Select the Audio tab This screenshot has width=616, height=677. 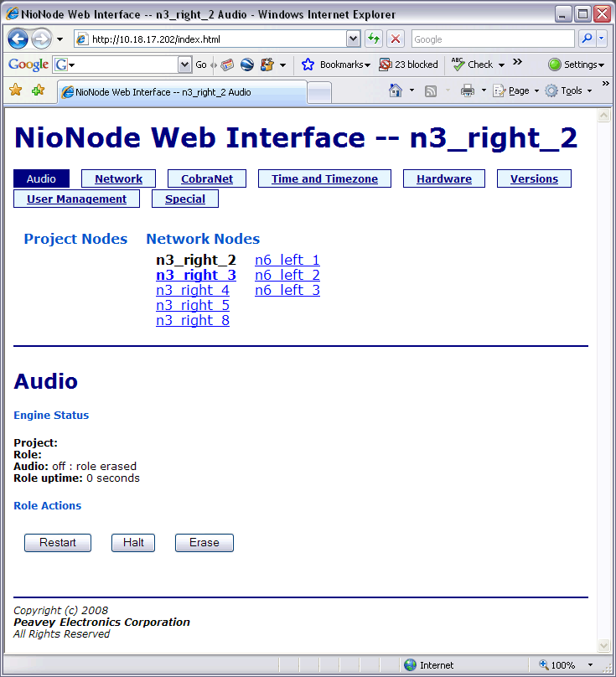(41, 178)
